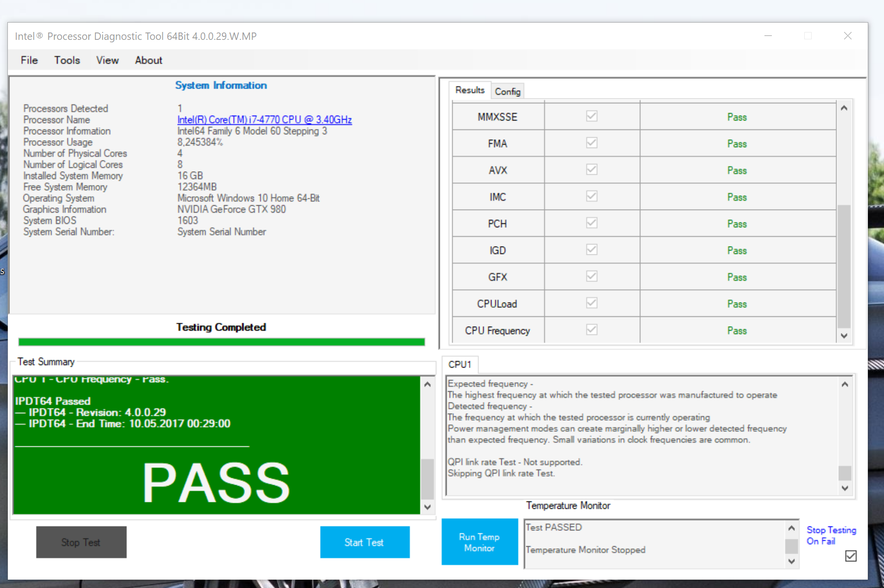Minimize the Intel Processor Diagnostic Tool window

tap(768, 36)
